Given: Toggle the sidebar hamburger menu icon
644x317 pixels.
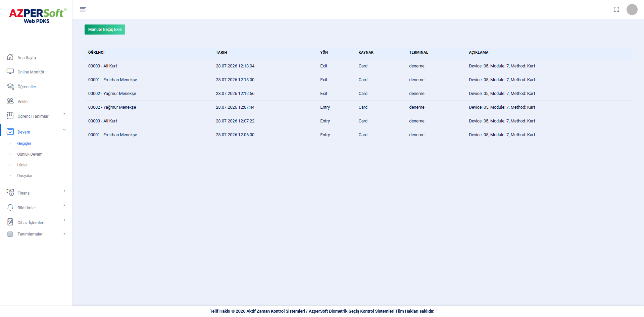Looking at the screenshot, I should [83, 9].
